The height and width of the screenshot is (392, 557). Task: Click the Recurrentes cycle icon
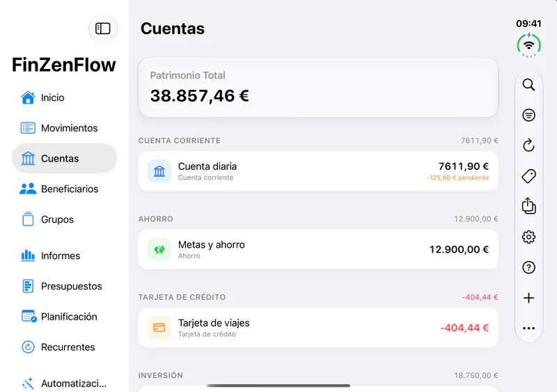pos(28,347)
